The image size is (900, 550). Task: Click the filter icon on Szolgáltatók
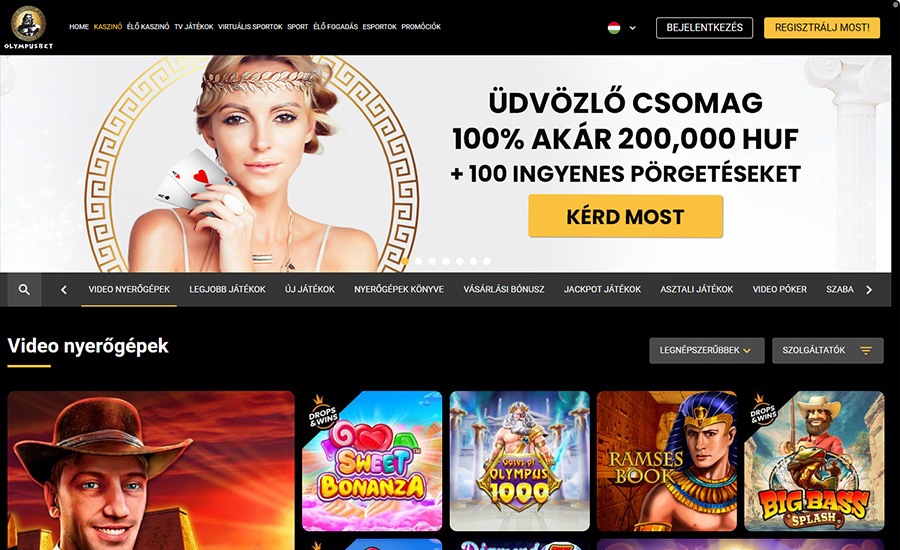[866, 350]
